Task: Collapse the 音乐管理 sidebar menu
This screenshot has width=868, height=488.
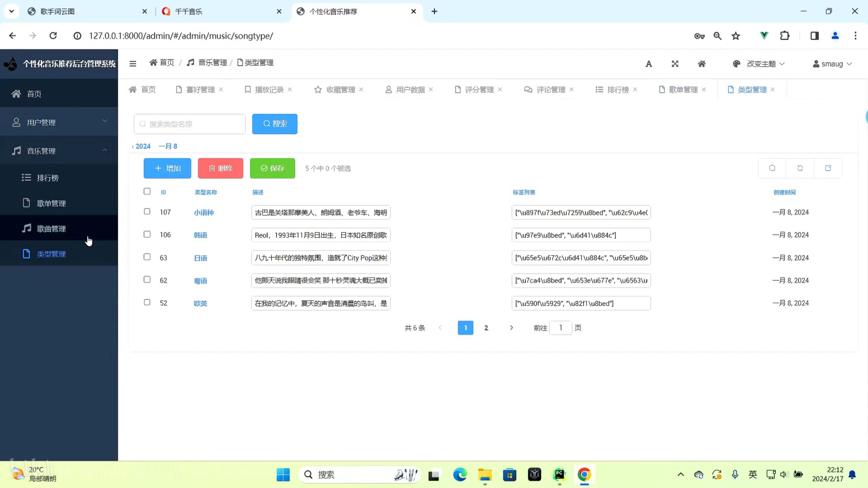Action: pyautogui.click(x=59, y=151)
